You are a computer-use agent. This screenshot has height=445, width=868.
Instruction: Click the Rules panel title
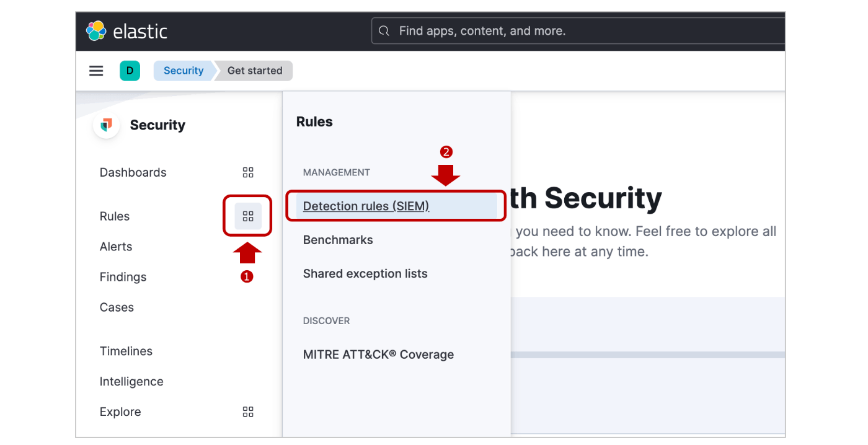[314, 121]
